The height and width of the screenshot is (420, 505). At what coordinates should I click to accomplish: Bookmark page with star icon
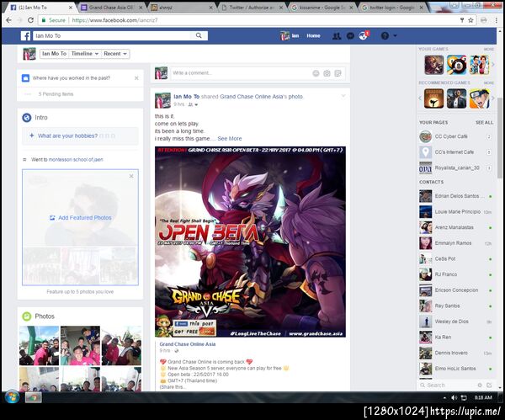(x=470, y=20)
